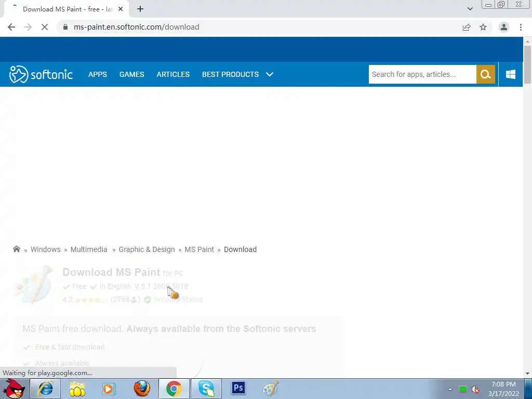Follow the Windows breadcrumb link
532x399 pixels.
pyautogui.click(x=46, y=249)
